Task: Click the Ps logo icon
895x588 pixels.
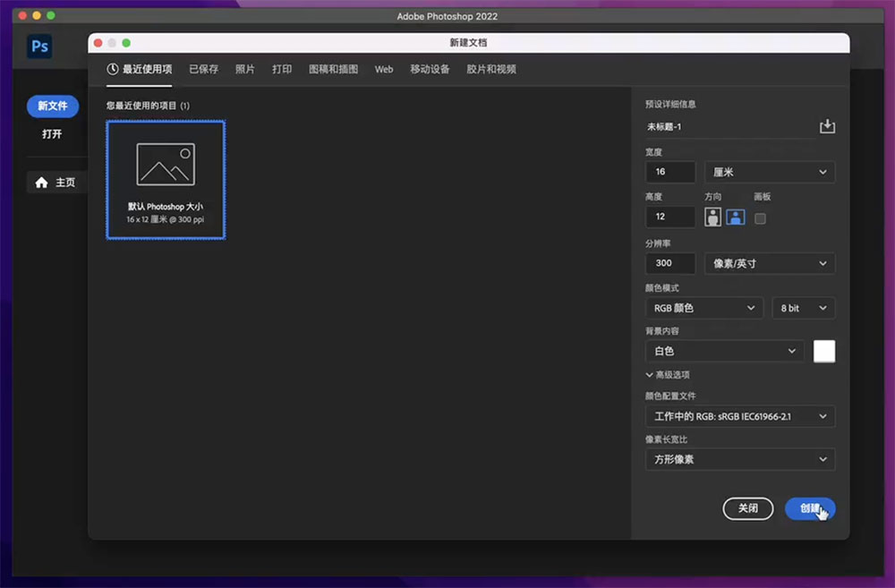Action: (39, 47)
